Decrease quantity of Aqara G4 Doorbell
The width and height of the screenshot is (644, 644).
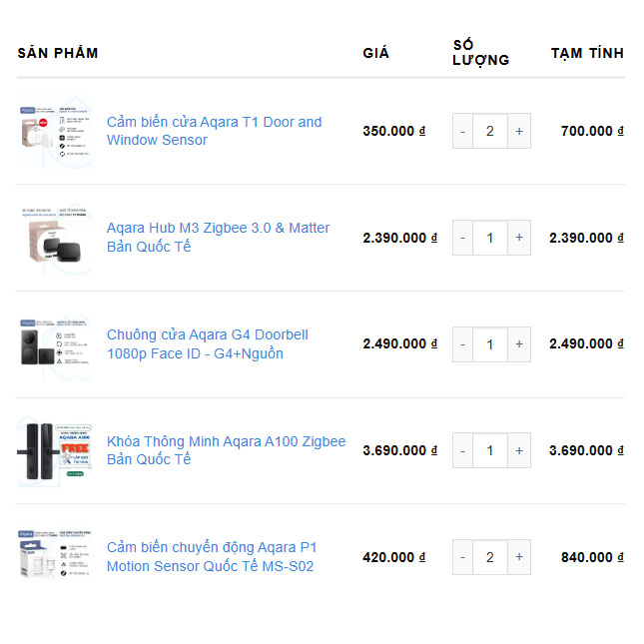click(x=462, y=344)
